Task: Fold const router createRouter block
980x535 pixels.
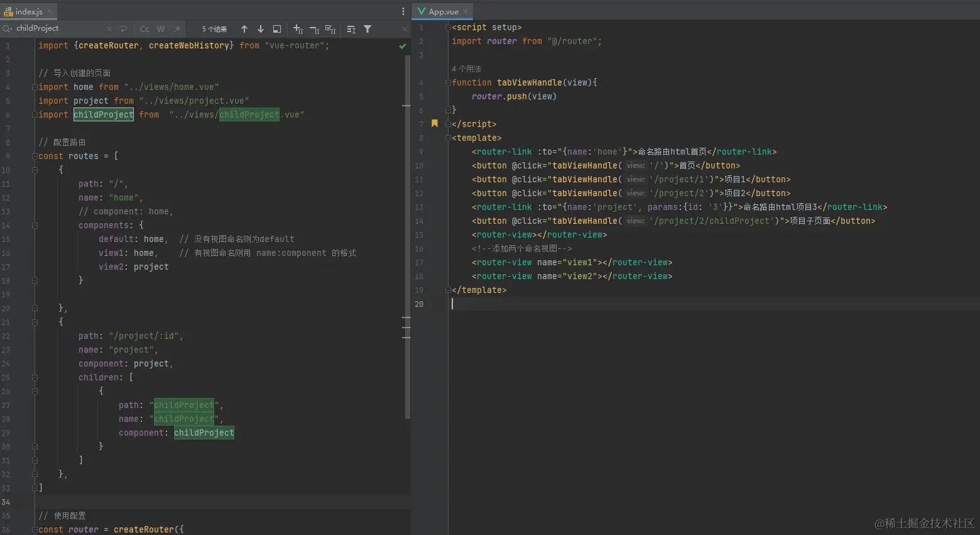Action: pos(35,530)
